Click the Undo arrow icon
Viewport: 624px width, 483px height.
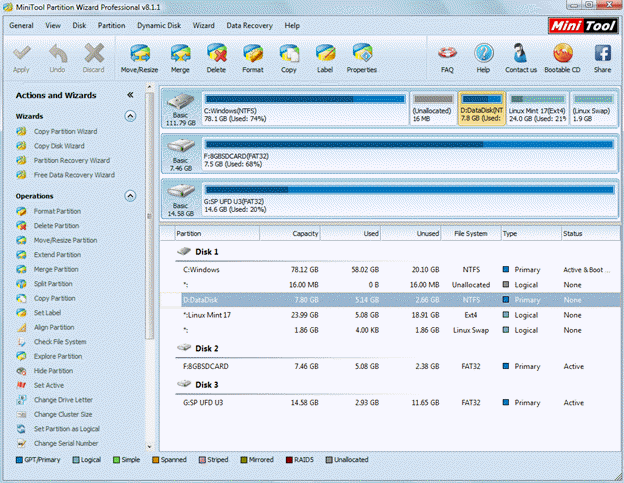(x=58, y=53)
